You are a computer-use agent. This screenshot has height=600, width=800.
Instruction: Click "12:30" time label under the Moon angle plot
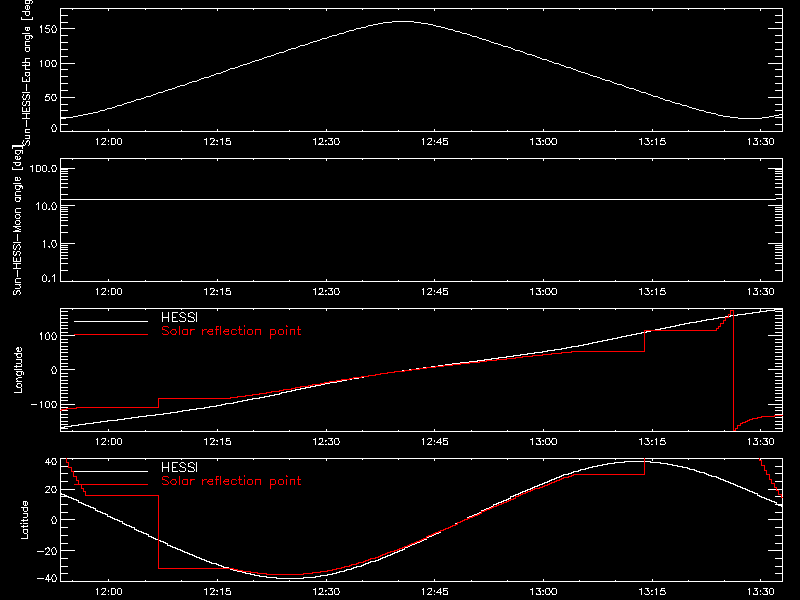326,292
